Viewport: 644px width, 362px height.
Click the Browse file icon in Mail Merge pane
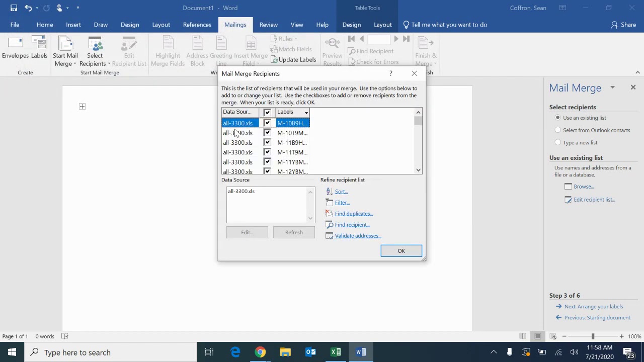pos(568,187)
